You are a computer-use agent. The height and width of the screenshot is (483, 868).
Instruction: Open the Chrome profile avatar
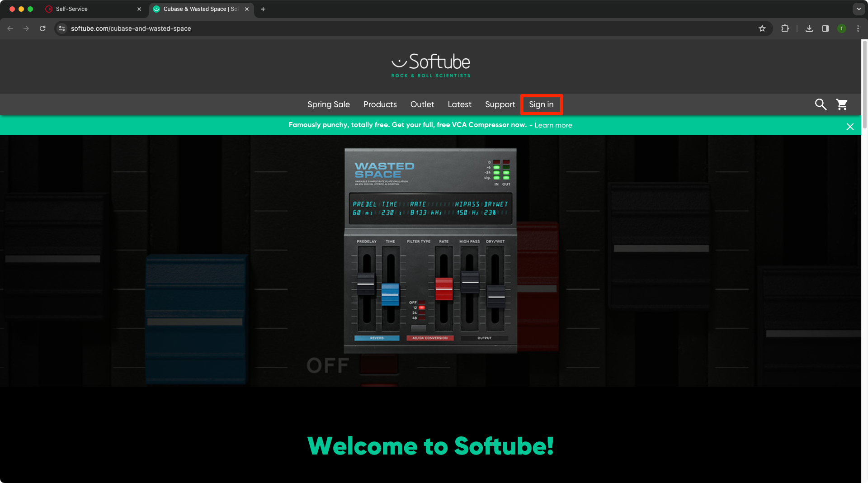point(842,28)
